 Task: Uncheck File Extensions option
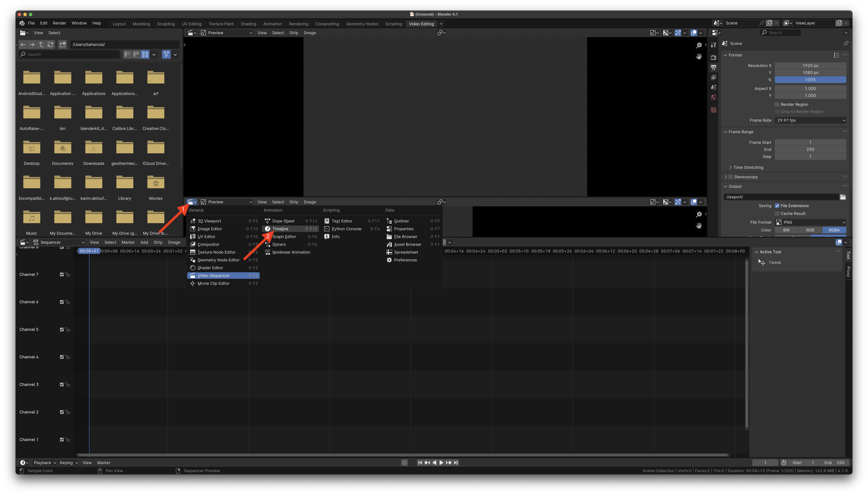pos(777,206)
